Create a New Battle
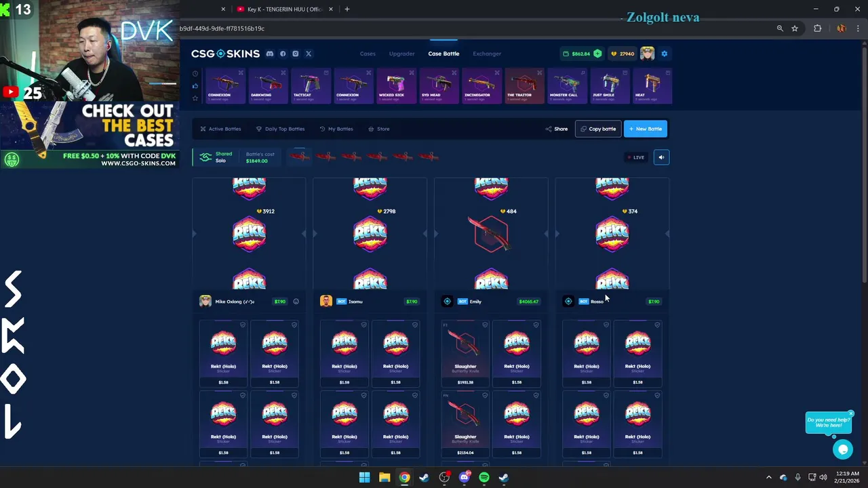The height and width of the screenshot is (488, 868). click(646, 129)
